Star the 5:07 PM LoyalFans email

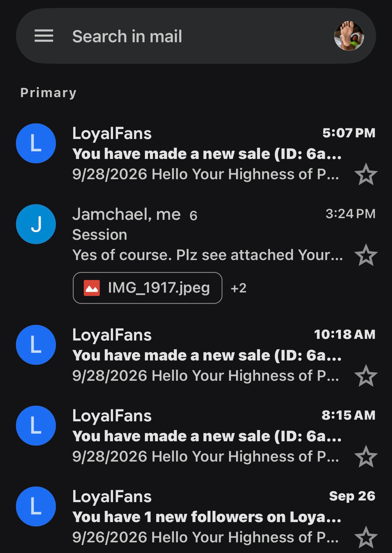pos(366,174)
